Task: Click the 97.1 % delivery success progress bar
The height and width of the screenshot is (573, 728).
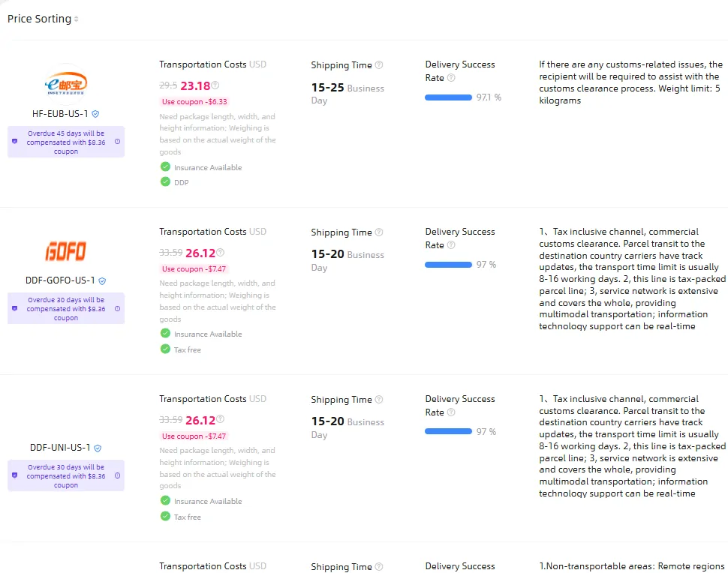Action: coord(448,97)
